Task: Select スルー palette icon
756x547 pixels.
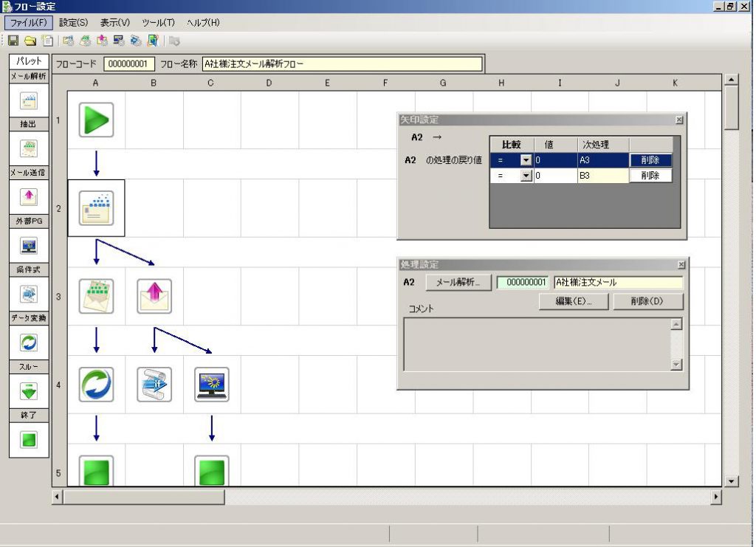Action: pyautogui.click(x=29, y=391)
